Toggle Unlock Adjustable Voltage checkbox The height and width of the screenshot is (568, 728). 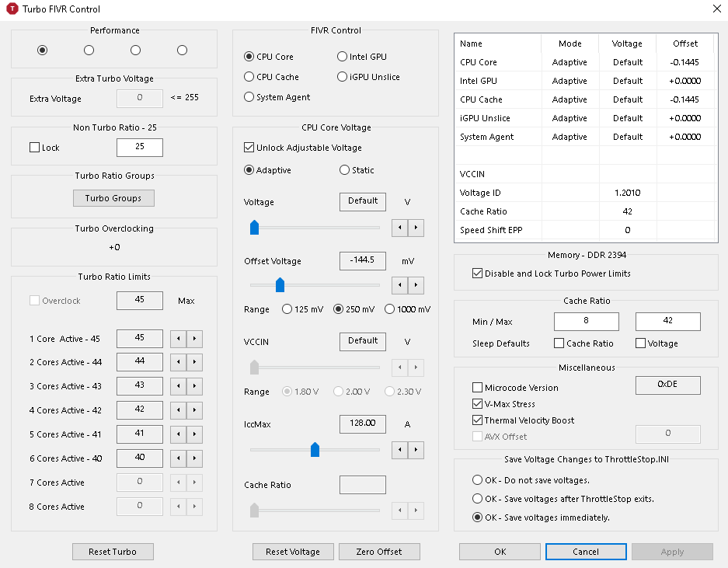pos(249,148)
